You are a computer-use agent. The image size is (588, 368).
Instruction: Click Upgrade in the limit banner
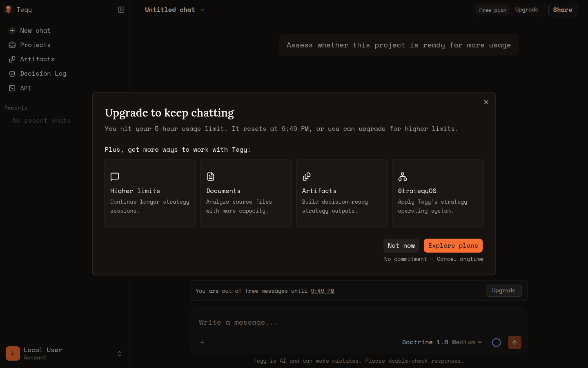pyautogui.click(x=504, y=291)
